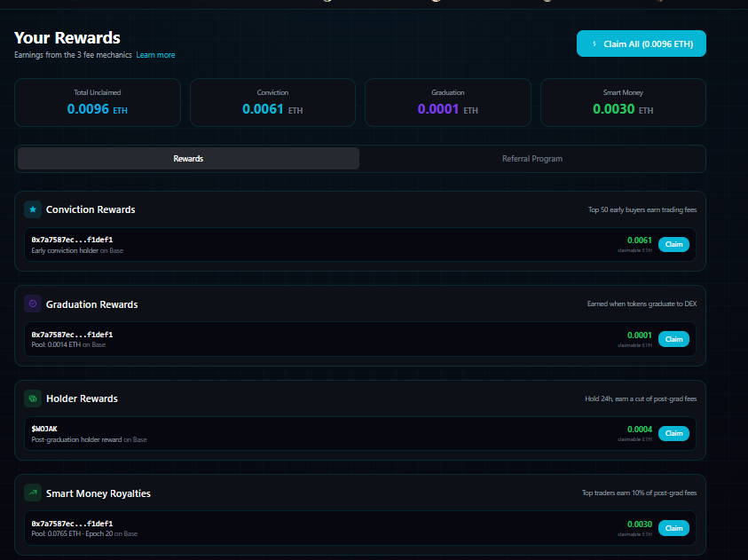Claim the 0.0001 Graduation reward
The height and width of the screenshot is (560, 748).
(x=673, y=339)
